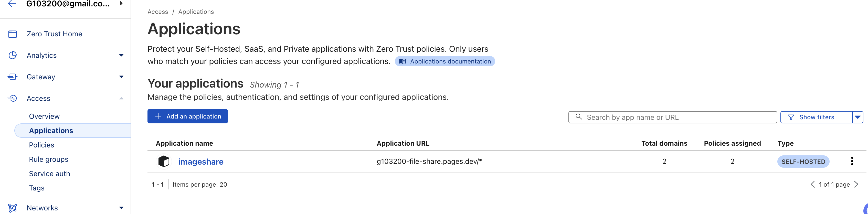Click the g103200-file-share.pages.dev/* URL cell
868x214 pixels.
(x=429, y=162)
